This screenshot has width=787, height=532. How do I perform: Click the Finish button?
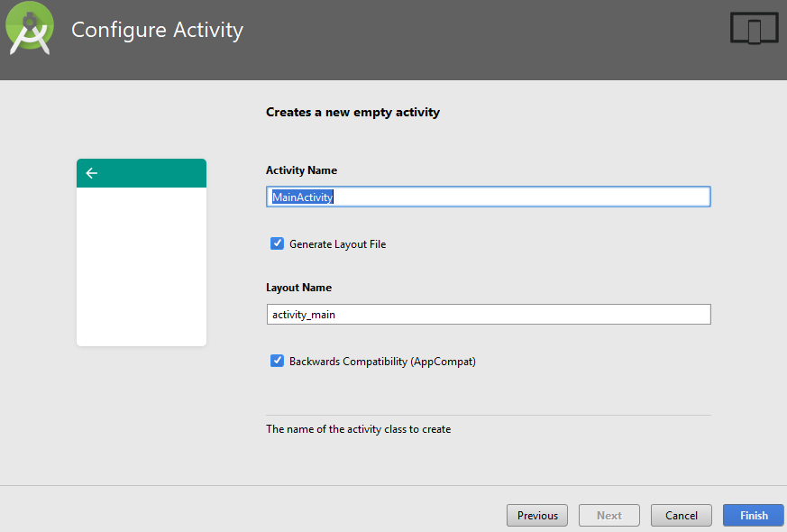coord(754,516)
